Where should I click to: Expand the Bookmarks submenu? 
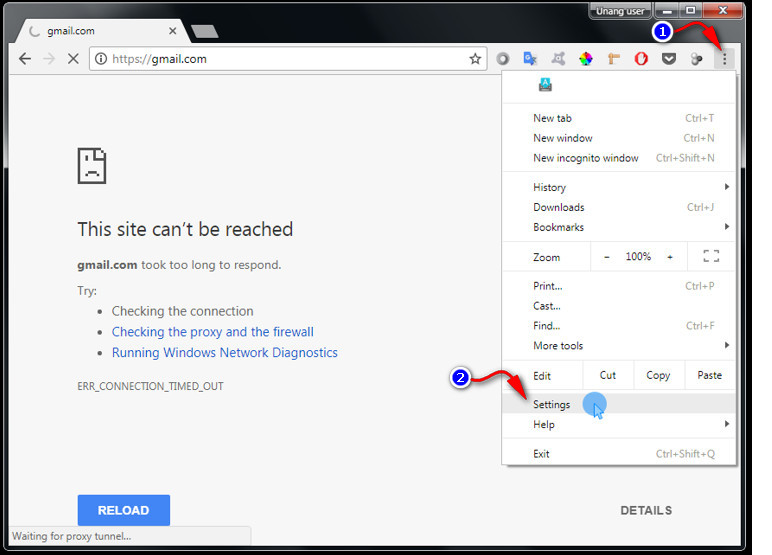(x=619, y=227)
